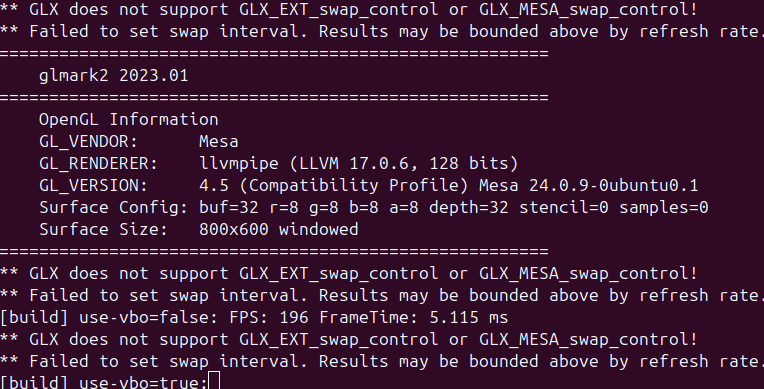Click the FrameTime: 5.115 ms value

pyautogui.click(x=414, y=318)
